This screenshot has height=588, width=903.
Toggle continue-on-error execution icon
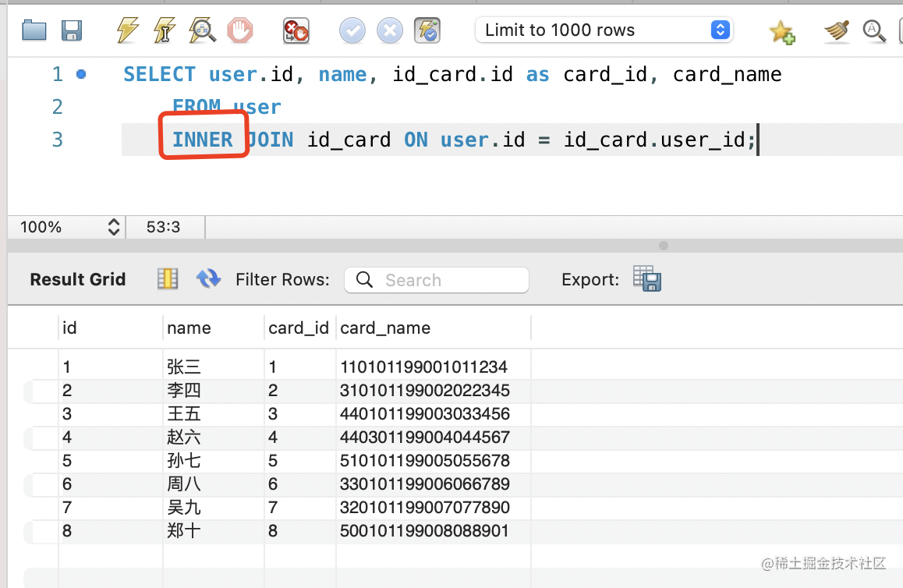[296, 30]
